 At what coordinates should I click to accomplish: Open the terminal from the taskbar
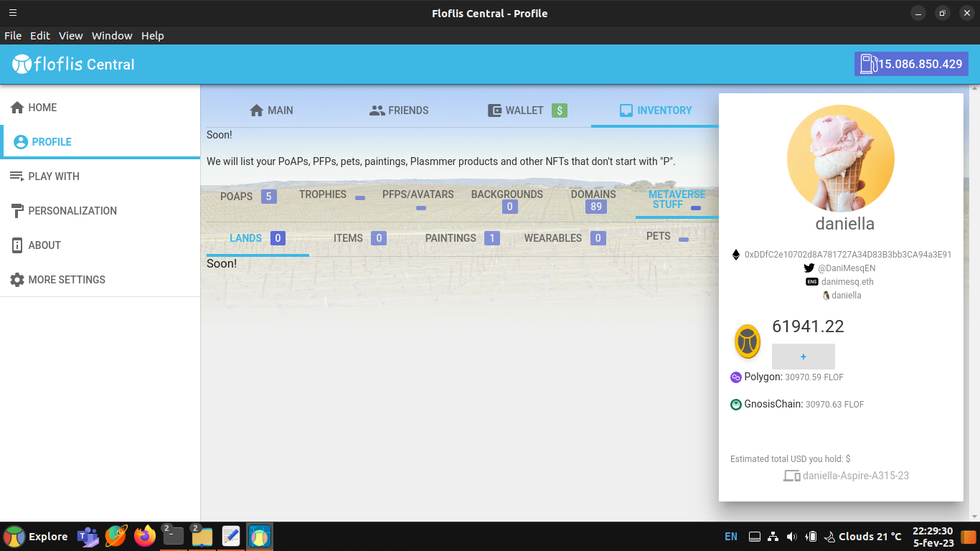[173, 537]
